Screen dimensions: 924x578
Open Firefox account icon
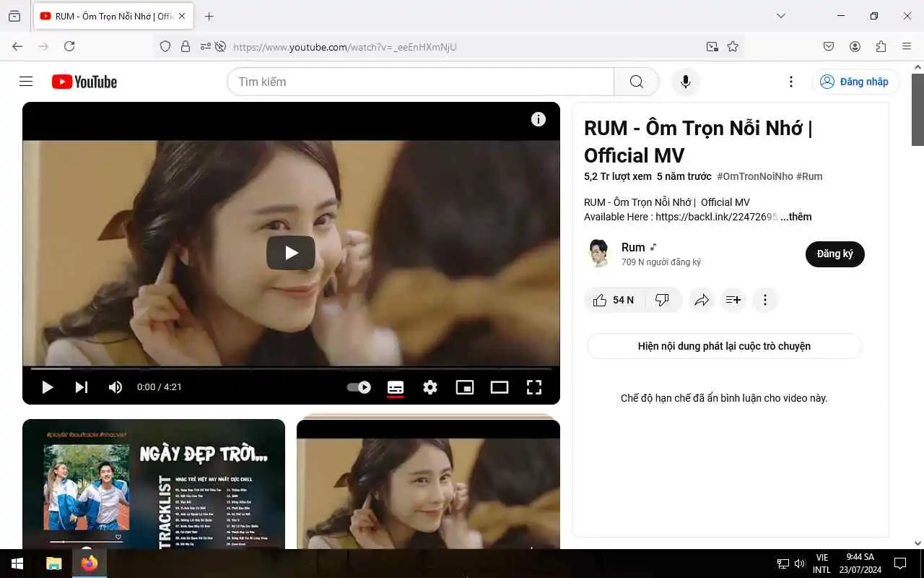click(855, 46)
